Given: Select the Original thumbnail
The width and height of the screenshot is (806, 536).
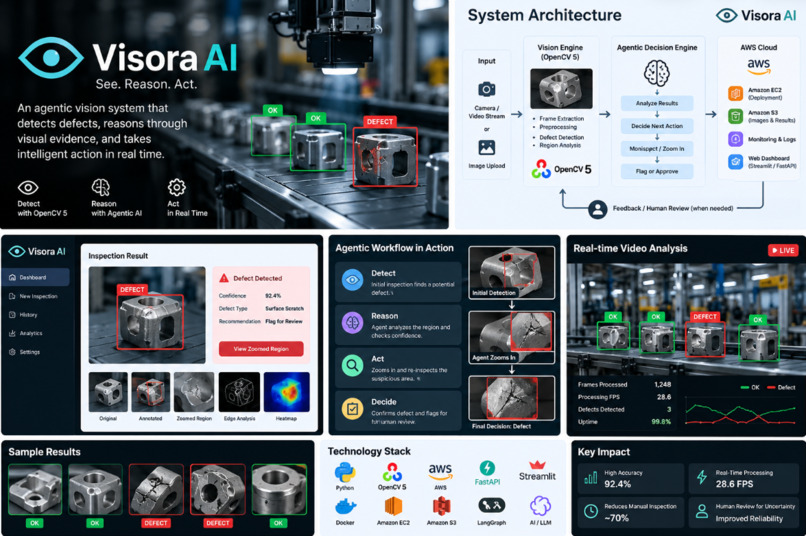Looking at the screenshot, I should [108, 392].
